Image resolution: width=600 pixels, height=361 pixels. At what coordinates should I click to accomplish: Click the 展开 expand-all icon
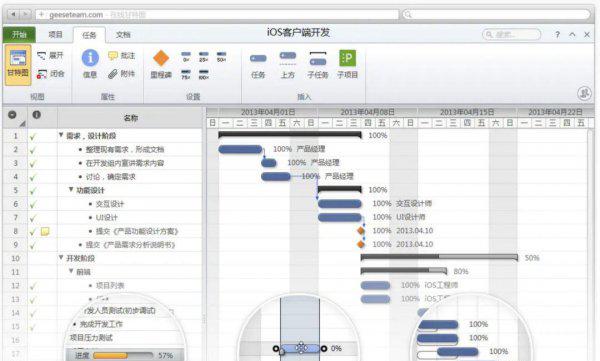[x=42, y=56]
